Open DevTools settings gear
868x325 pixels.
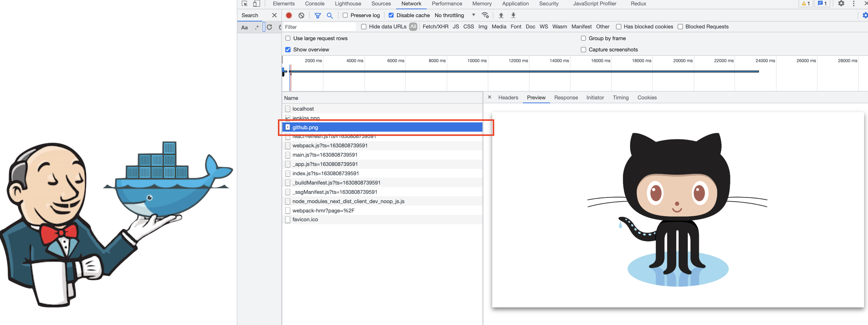[x=841, y=4]
